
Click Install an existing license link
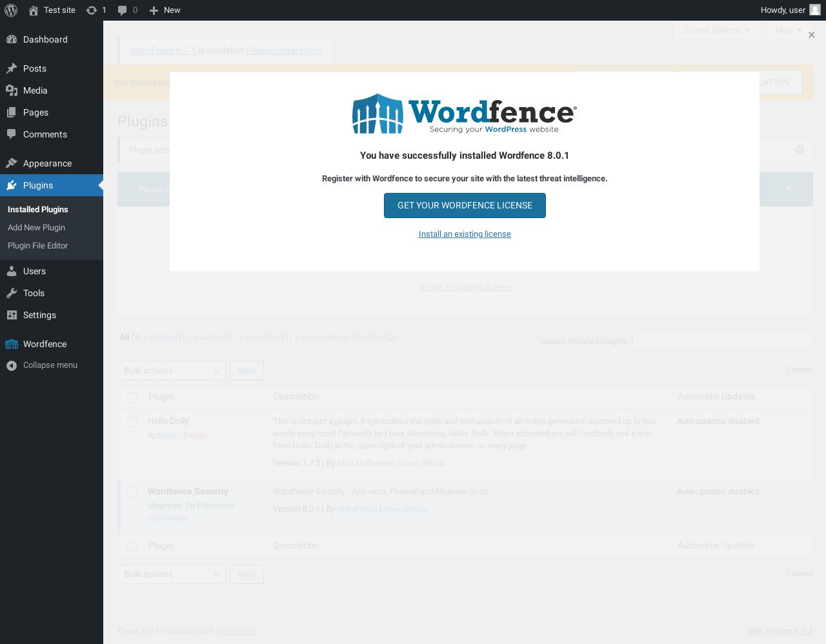(x=465, y=234)
